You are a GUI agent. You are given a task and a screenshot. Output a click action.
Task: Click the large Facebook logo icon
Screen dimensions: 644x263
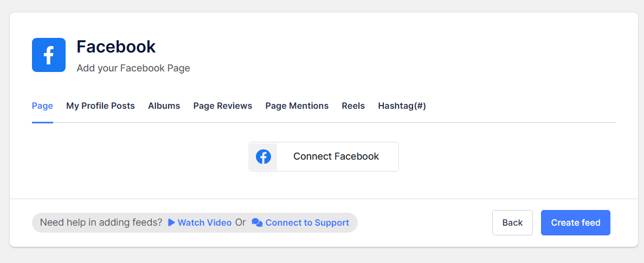(49, 55)
